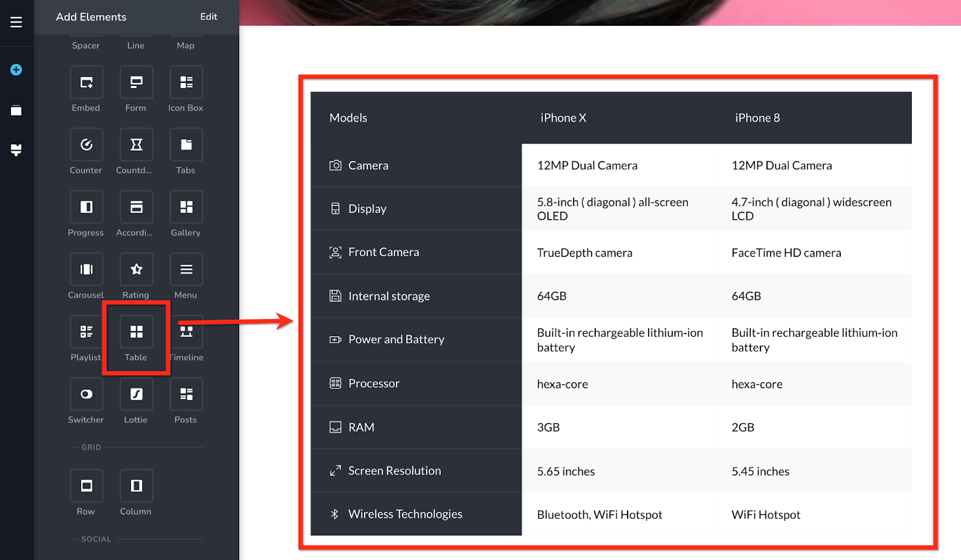Click the SOCIAL section heading

[x=96, y=539]
